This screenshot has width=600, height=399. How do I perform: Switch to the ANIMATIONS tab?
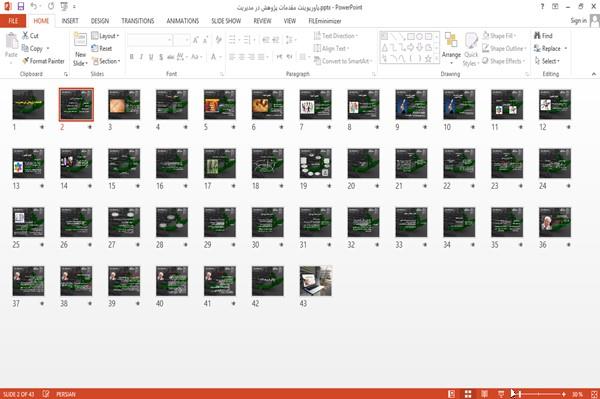pos(183,21)
